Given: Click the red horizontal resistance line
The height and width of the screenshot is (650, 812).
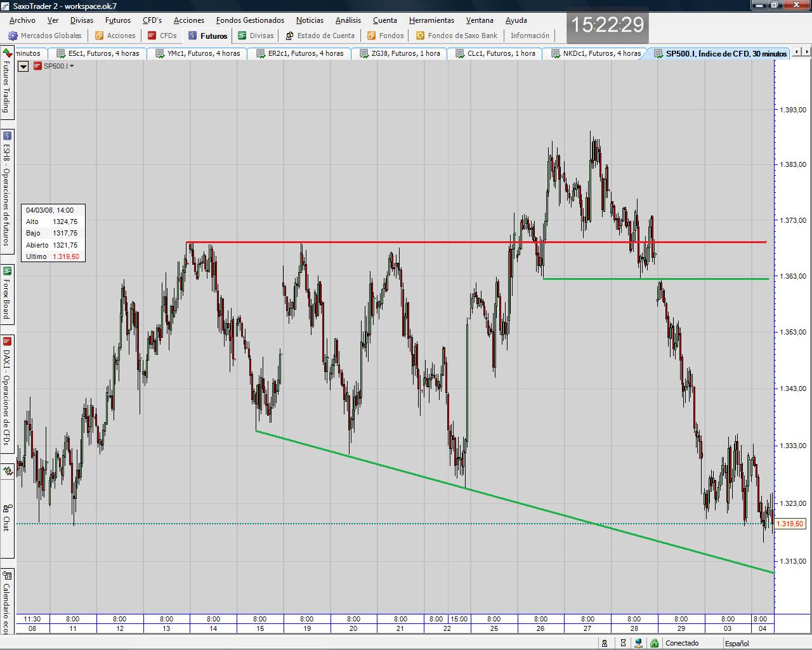Looking at the screenshot, I should tap(476, 242).
